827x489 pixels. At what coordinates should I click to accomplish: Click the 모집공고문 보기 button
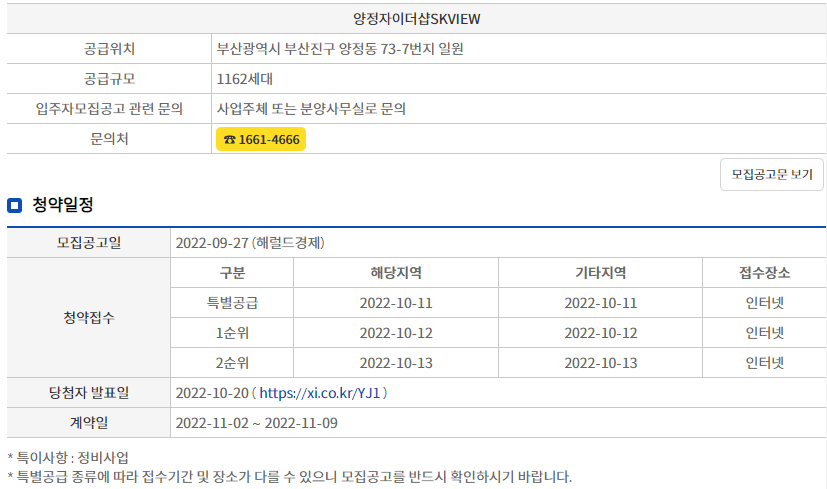tap(772, 175)
